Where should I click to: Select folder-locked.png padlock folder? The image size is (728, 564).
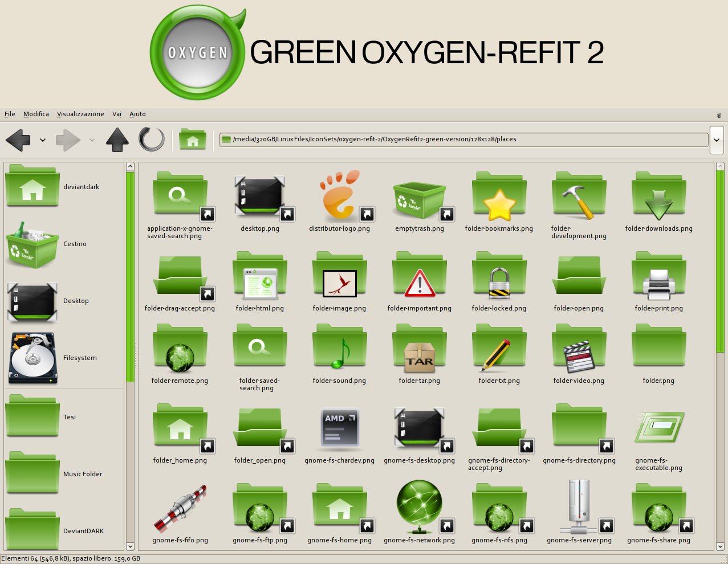tap(499, 276)
